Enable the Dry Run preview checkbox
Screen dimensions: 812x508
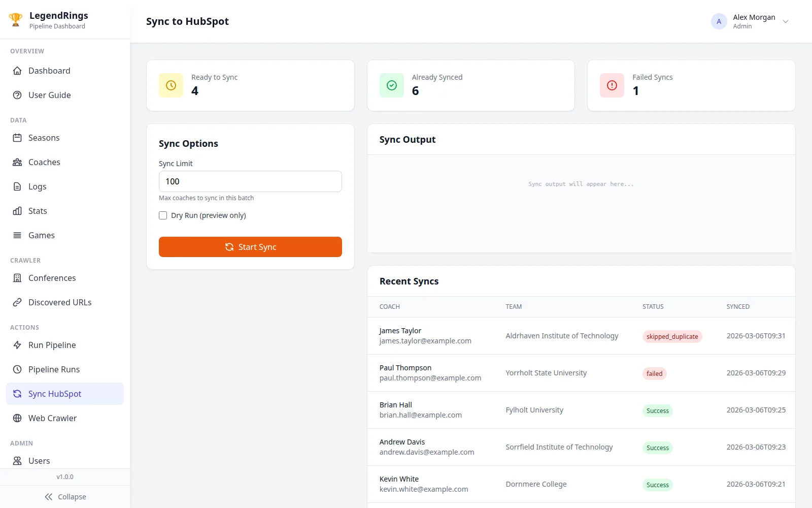point(163,215)
